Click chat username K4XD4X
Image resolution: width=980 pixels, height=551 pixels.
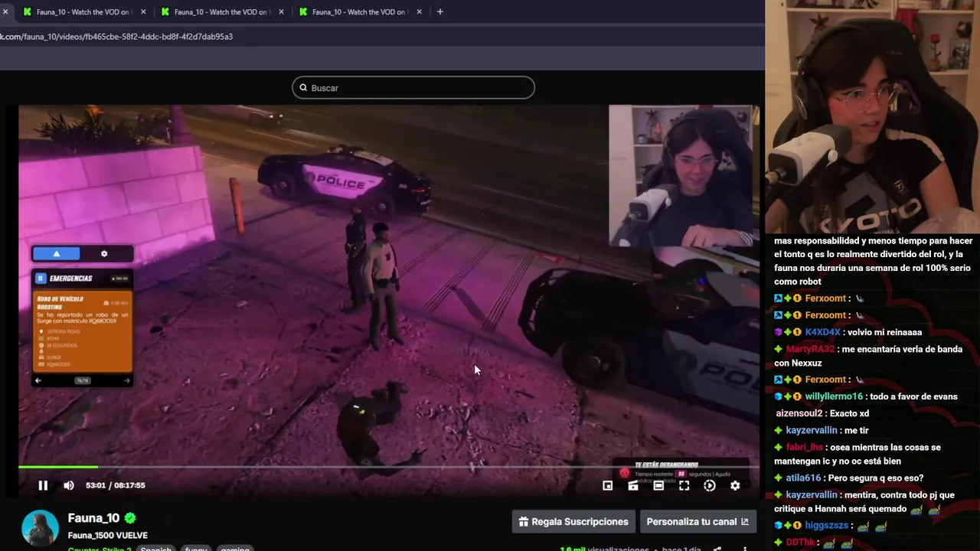[822, 332]
